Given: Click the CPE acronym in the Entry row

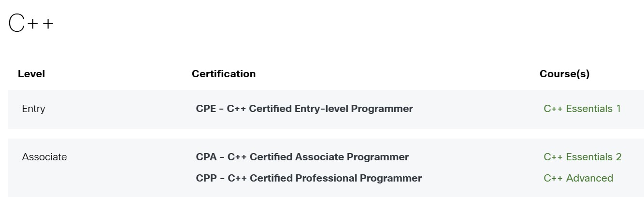Looking at the screenshot, I should [x=205, y=109].
